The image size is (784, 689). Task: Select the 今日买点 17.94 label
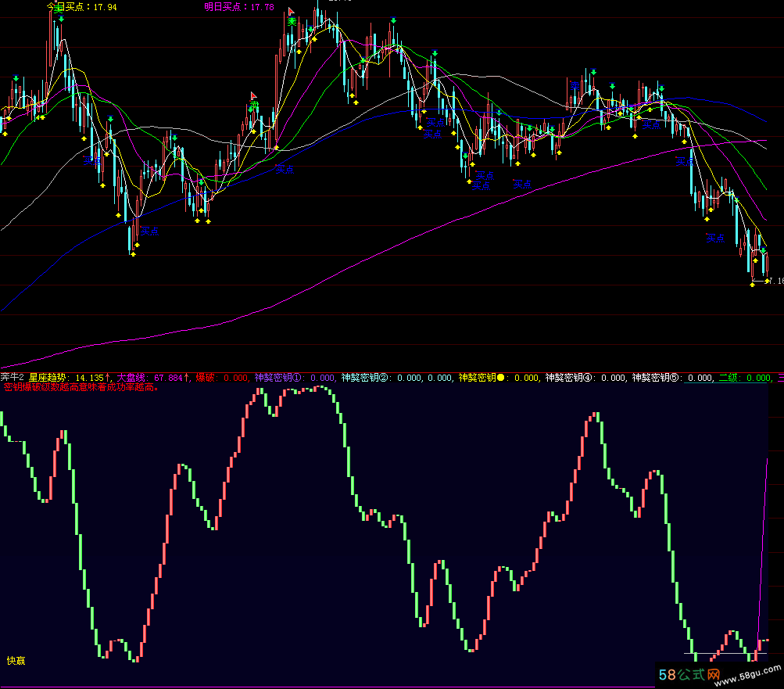click(81, 7)
